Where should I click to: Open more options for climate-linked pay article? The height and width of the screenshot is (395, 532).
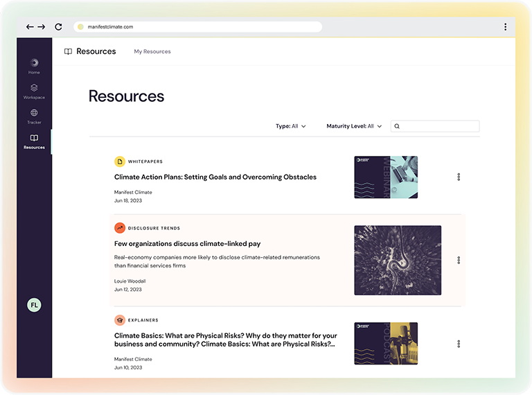pyautogui.click(x=459, y=261)
